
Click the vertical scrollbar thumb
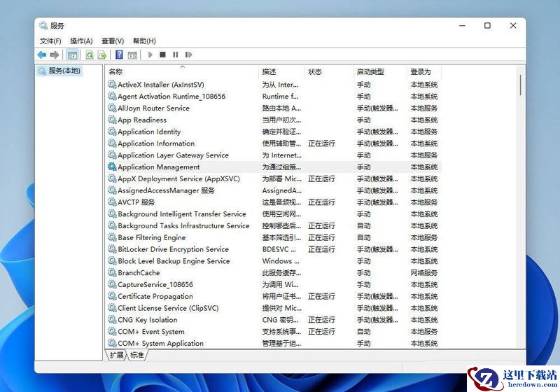tap(521, 85)
